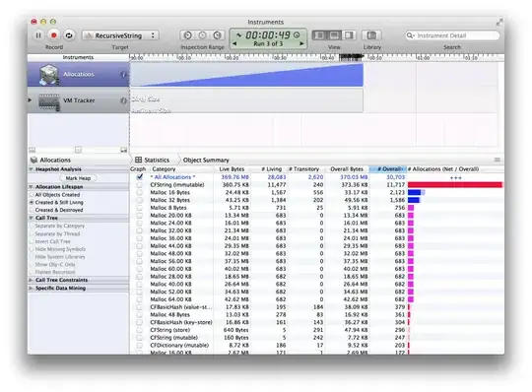Click red allocation bar for CFString (immutable)
The image size is (532, 392).
click(x=454, y=185)
